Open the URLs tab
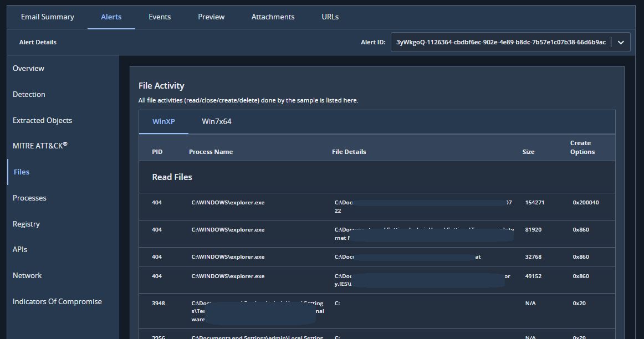The image size is (644, 339). (330, 17)
